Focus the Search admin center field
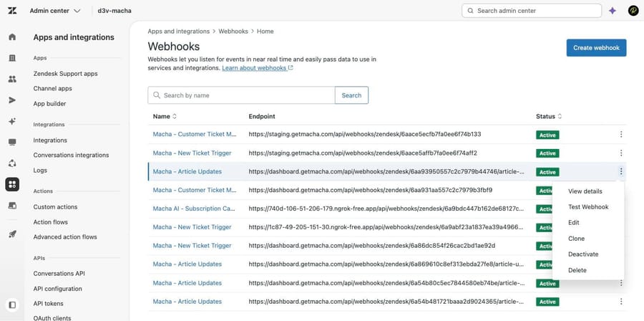644x321 pixels. (532, 11)
